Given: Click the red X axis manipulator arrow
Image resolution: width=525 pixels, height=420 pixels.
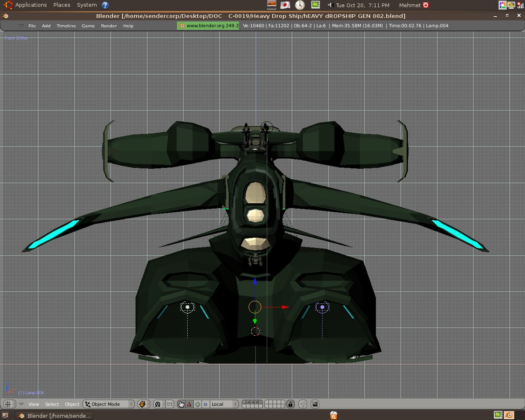Looking at the screenshot, I should click(x=285, y=307).
